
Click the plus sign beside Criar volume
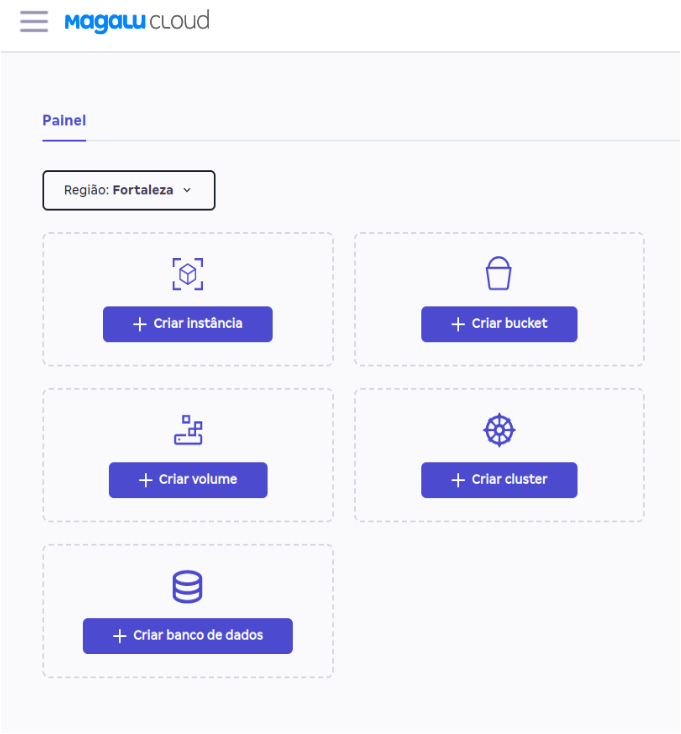coord(146,480)
